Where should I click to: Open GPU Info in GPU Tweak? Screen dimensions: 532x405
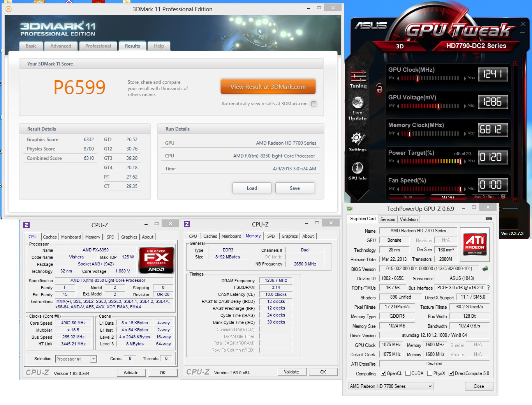358,171
